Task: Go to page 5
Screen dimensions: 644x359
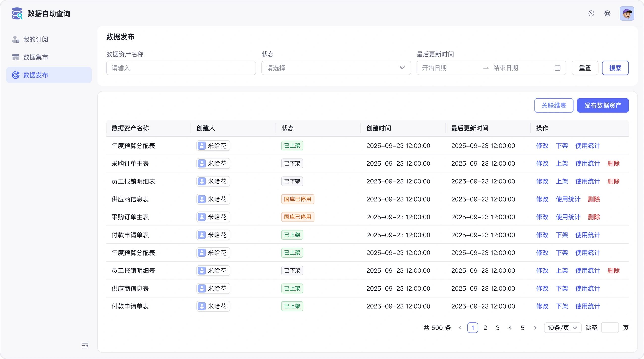Action: (522, 328)
